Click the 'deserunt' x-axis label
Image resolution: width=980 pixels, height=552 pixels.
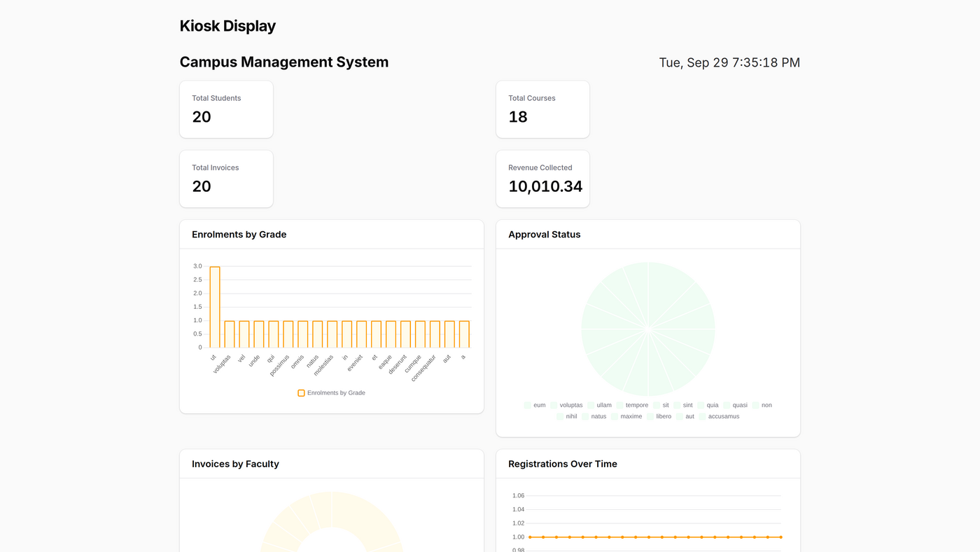tap(397, 364)
